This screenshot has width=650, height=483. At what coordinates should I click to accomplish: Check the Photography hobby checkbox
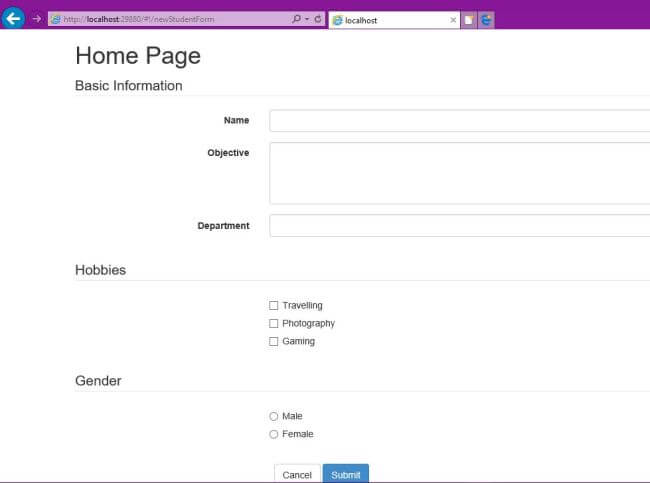coord(274,323)
